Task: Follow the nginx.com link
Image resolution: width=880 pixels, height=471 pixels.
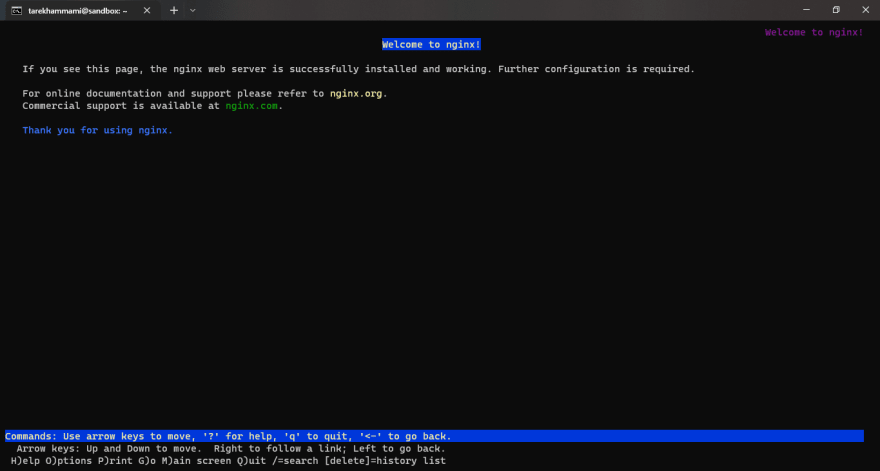Action: click(x=251, y=106)
